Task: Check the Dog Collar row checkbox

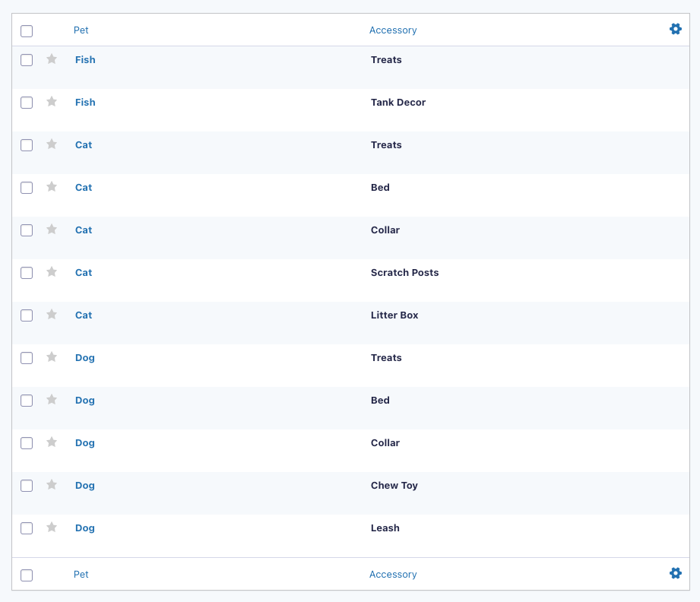Action: point(27,443)
